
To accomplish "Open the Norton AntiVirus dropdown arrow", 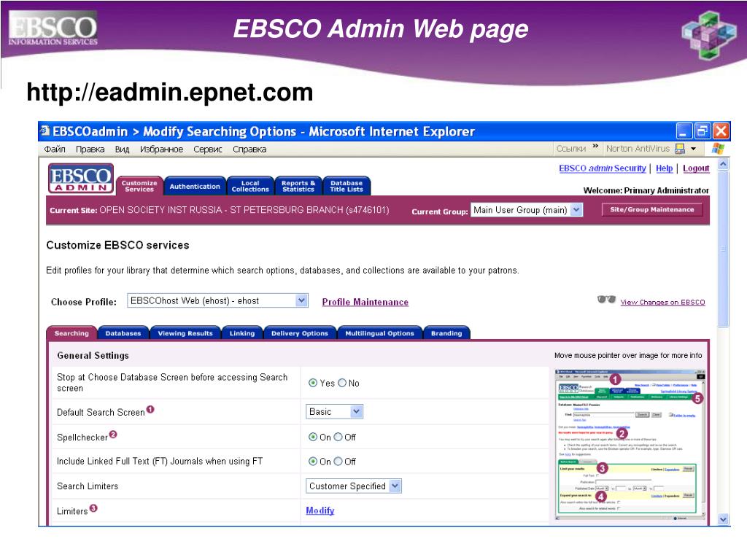I will click(x=693, y=149).
